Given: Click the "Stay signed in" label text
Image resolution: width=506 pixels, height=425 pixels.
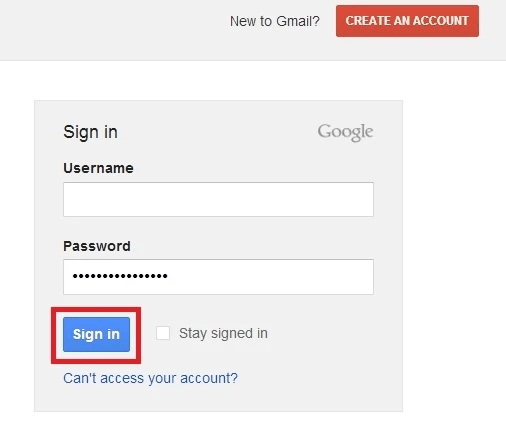Looking at the screenshot, I should [x=223, y=333].
